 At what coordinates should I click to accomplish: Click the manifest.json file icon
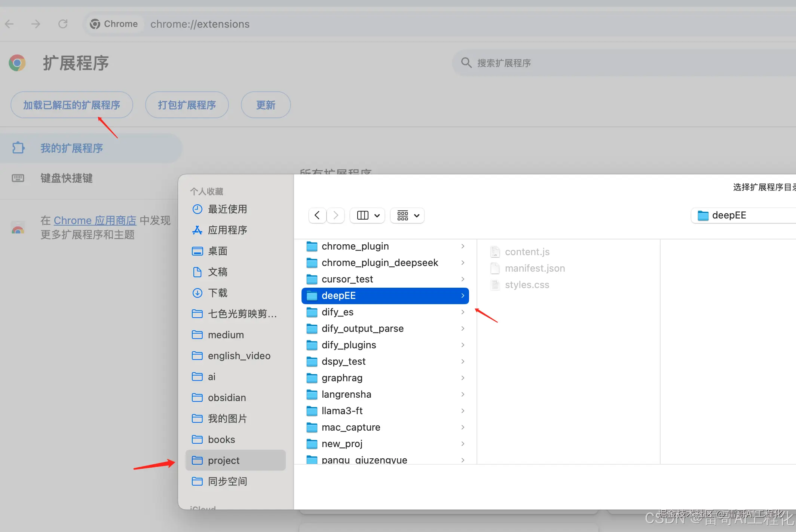point(495,268)
